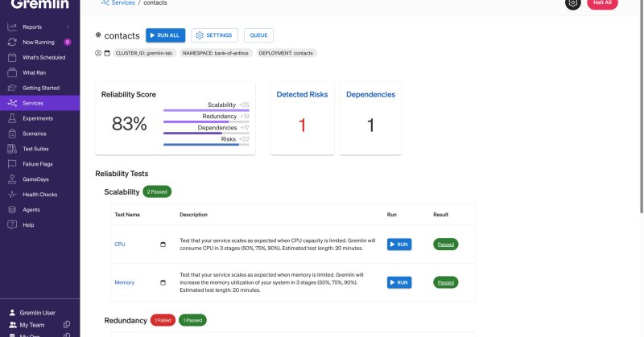The image size is (644, 337).
Task: Click the owner icon under contacts title
Action: [x=98, y=53]
